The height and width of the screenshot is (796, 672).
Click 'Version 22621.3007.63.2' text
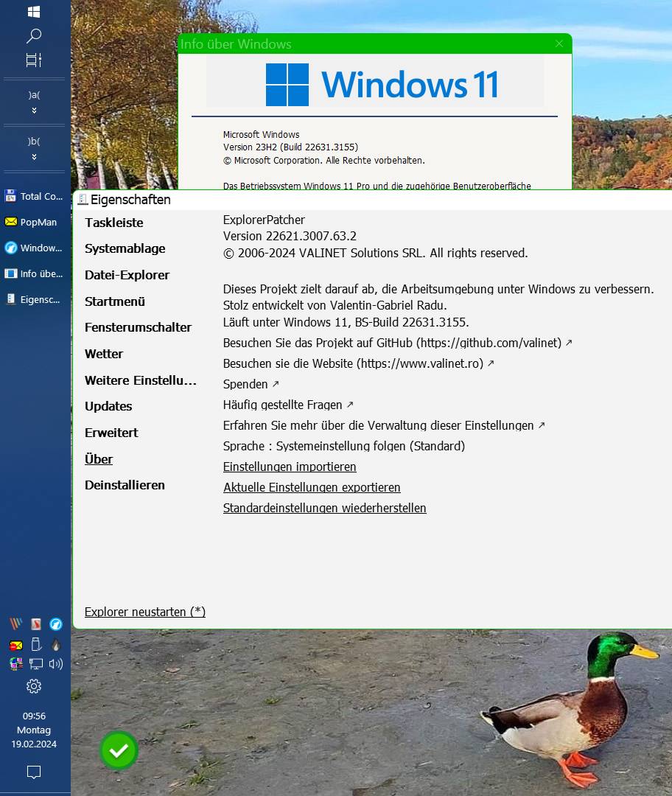290,236
